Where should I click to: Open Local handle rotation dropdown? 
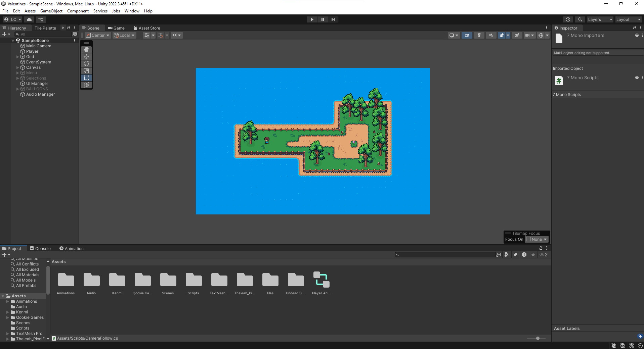(124, 35)
